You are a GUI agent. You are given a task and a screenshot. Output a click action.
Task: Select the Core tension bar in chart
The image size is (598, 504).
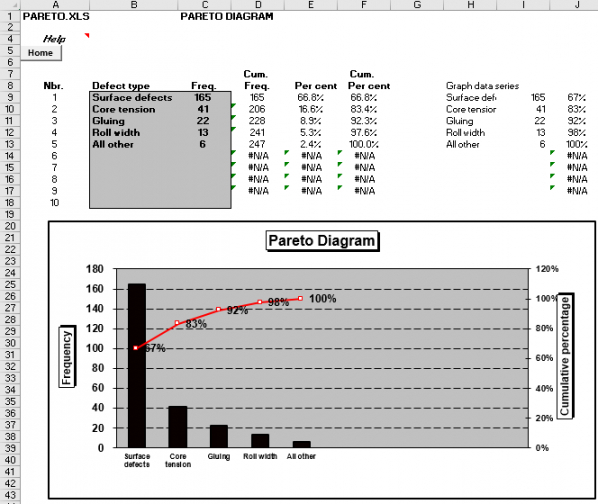178,427
